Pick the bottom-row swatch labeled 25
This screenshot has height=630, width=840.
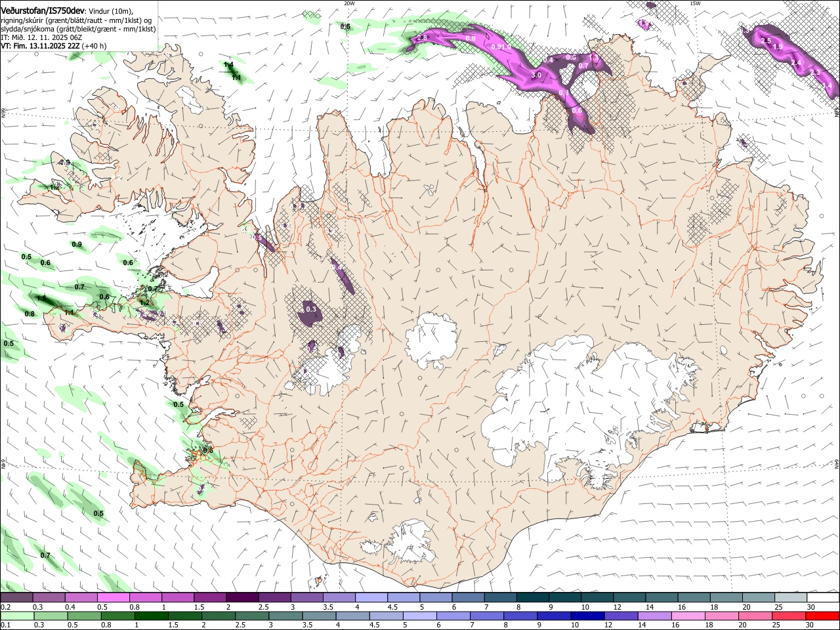[788, 616]
